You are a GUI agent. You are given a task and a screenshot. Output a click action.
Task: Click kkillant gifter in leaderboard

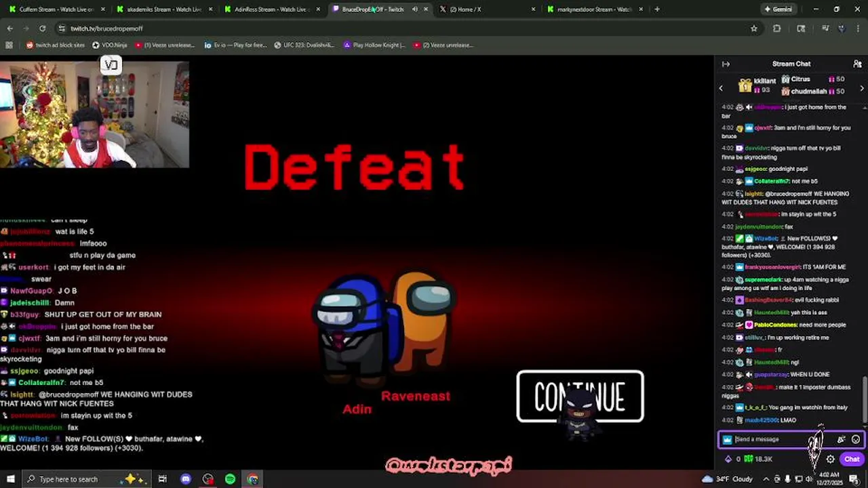click(x=764, y=81)
